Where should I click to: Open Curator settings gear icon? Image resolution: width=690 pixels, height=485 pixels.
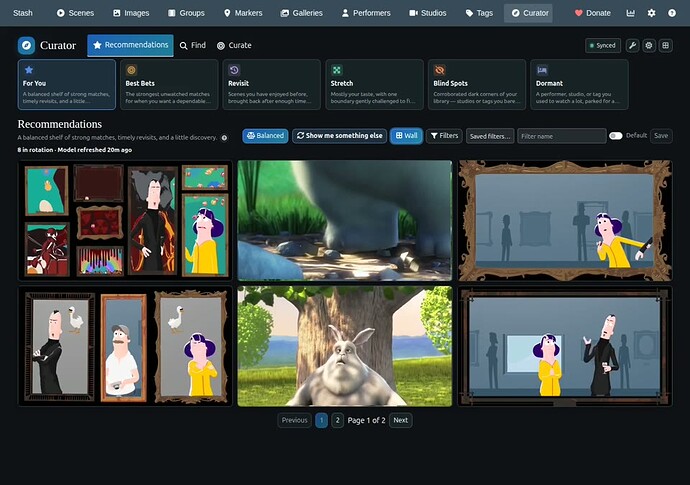click(x=649, y=45)
